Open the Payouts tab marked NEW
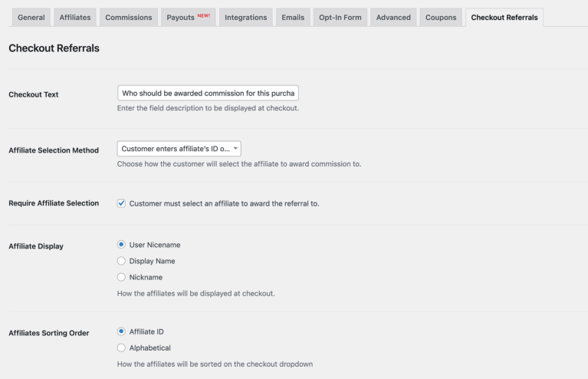This screenshot has width=588, height=379. tap(188, 18)
